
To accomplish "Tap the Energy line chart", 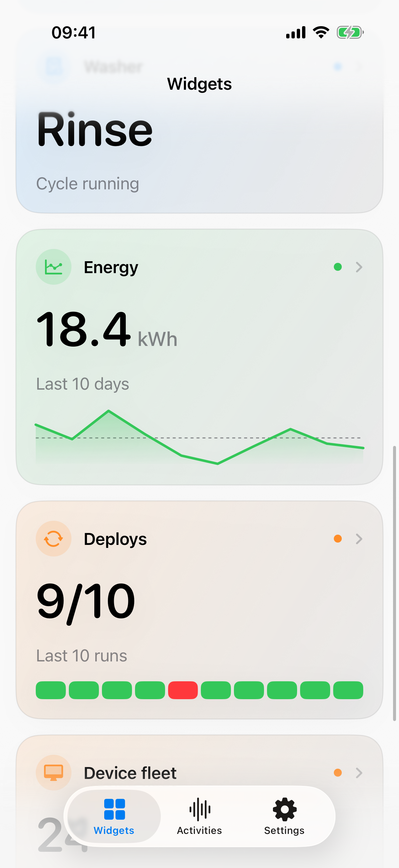I will pyautogui.click(x=199, y=437).
